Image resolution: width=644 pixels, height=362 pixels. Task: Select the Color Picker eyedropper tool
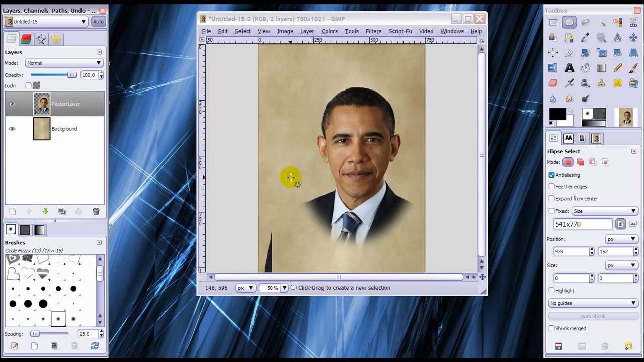(585, 37)
